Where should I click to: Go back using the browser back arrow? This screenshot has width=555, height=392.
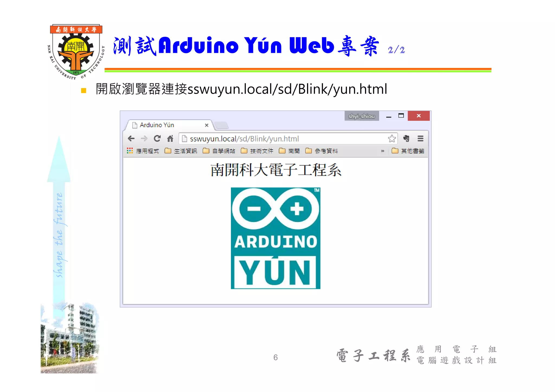(131, 139)
